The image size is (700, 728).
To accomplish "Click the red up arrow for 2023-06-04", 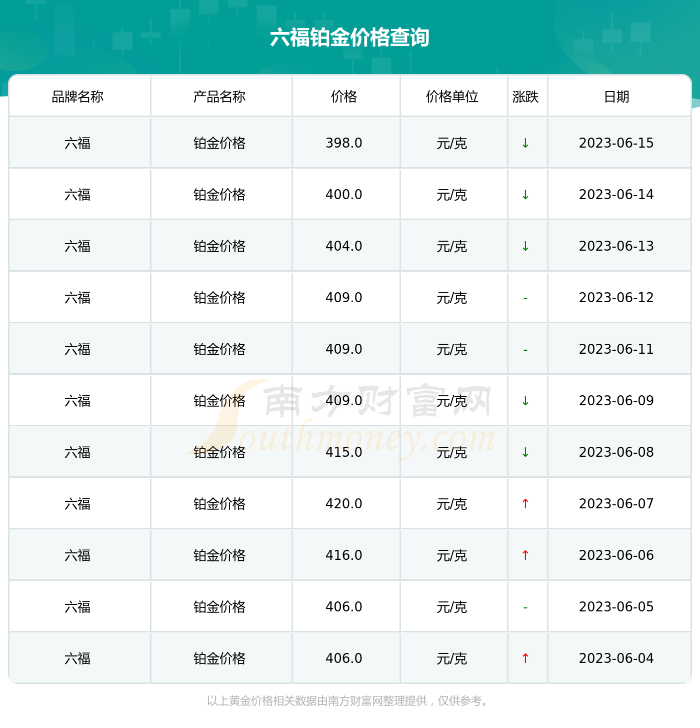I will pyautogui.click(x=525, y=658).
